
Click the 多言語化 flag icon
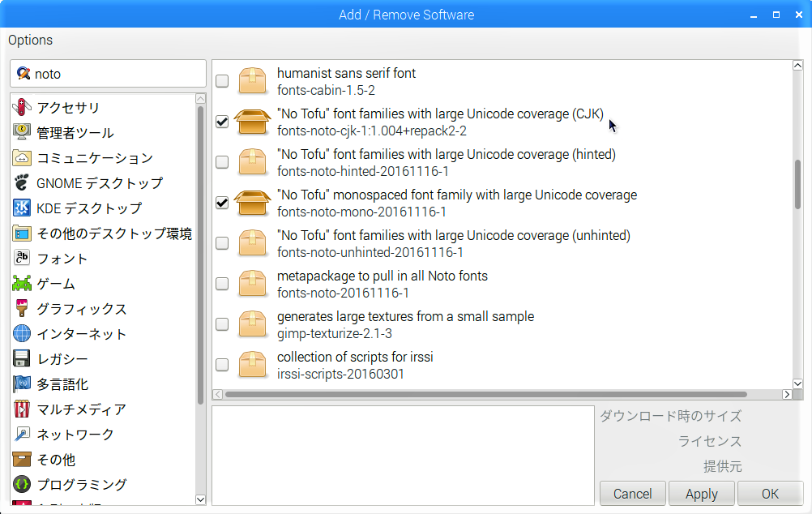click(22, 384)
